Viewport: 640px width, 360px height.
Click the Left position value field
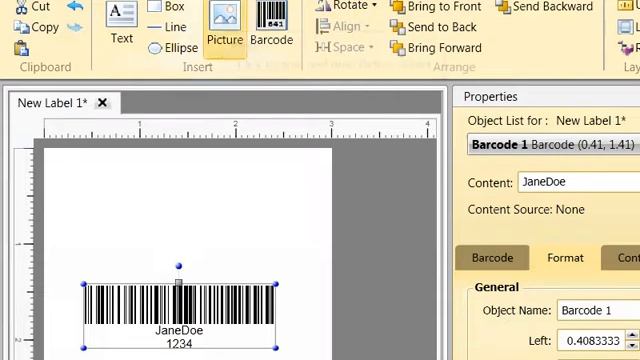click(591, 341)
